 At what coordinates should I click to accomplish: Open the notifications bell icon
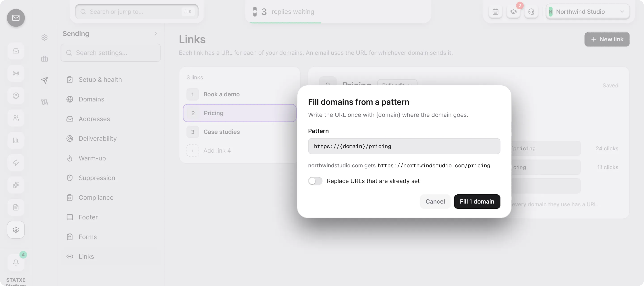click(x=16, y=262)
